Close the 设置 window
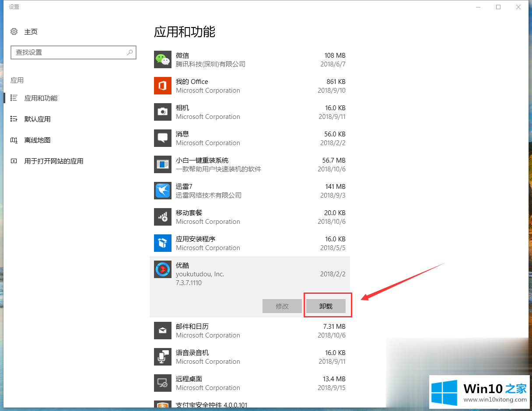The image size is (532, 411). point(518,7)
